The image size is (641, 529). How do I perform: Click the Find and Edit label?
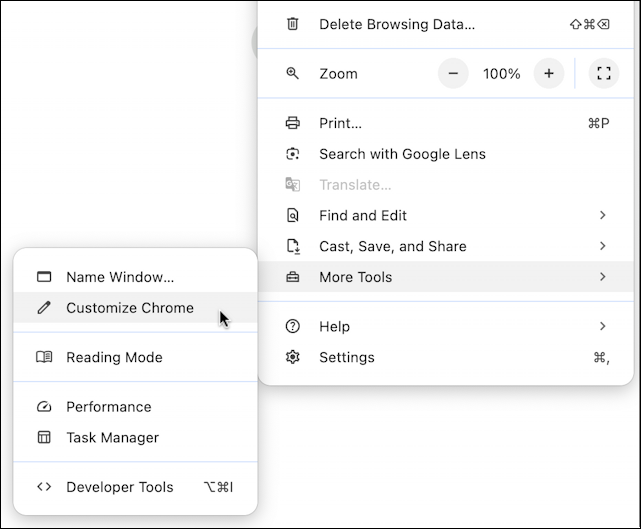pos(363,215)
